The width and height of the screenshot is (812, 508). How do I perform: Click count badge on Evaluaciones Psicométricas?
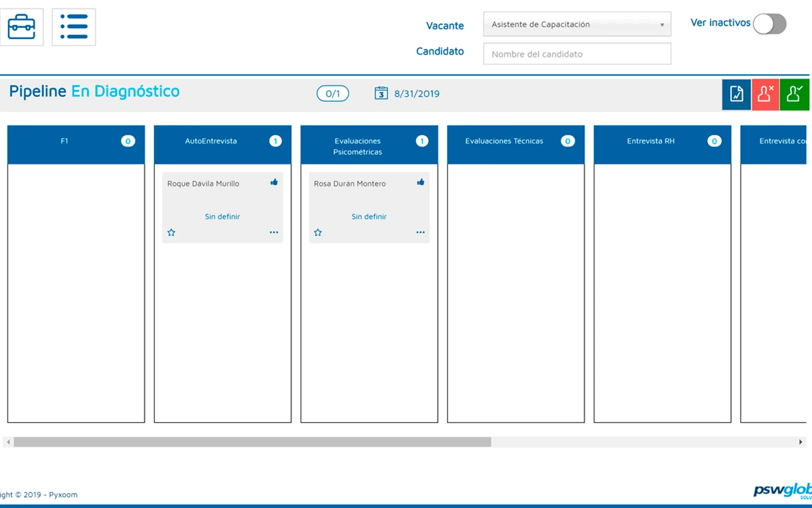(x=422, y=141)
